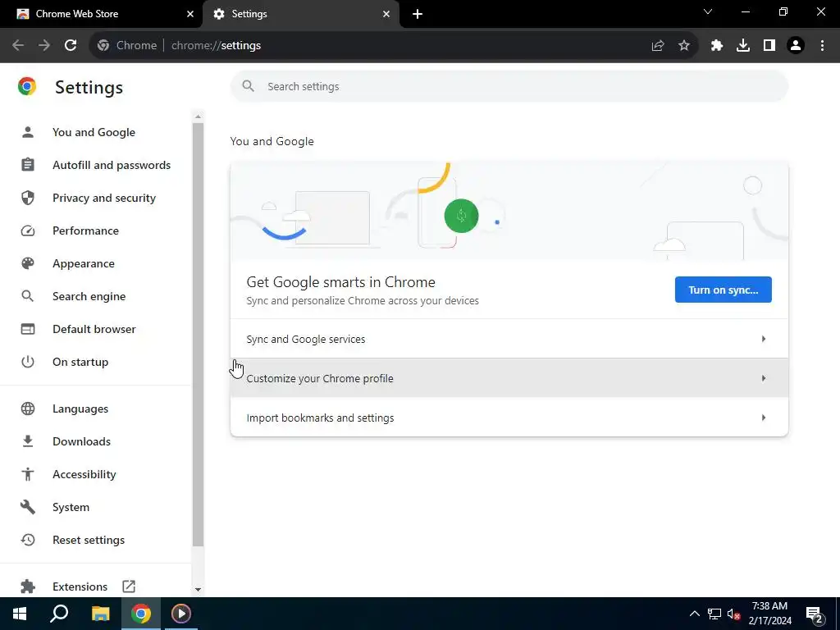Open Reset settings section
This screenshot has width=840, height=630.
click(89, 540)
